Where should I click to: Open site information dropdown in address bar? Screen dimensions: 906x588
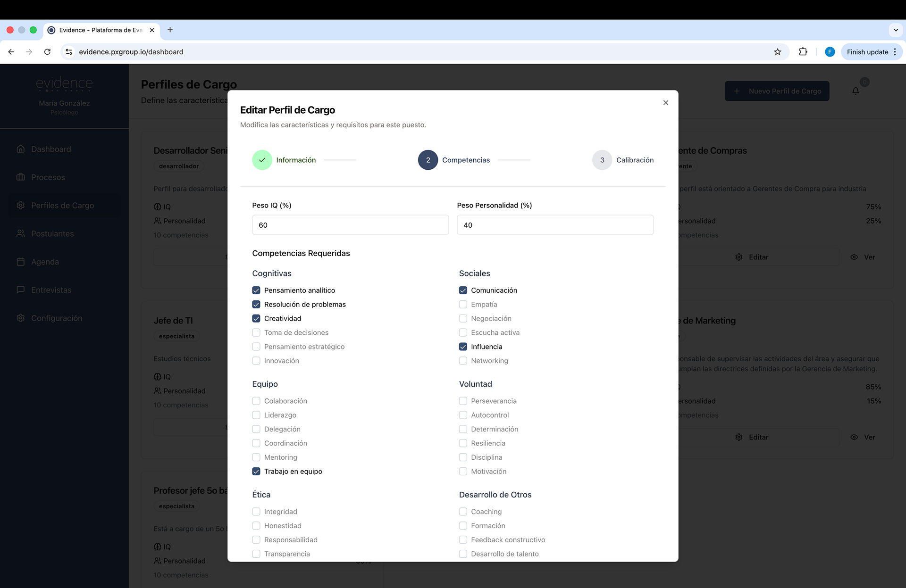click(69, 52)
